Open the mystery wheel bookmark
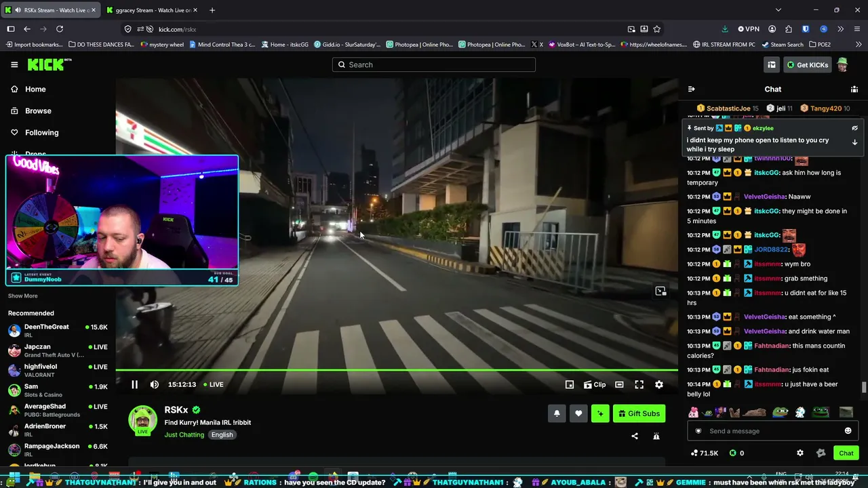The width and height of the screenshot is (868, 488). [x=162, y=45]
